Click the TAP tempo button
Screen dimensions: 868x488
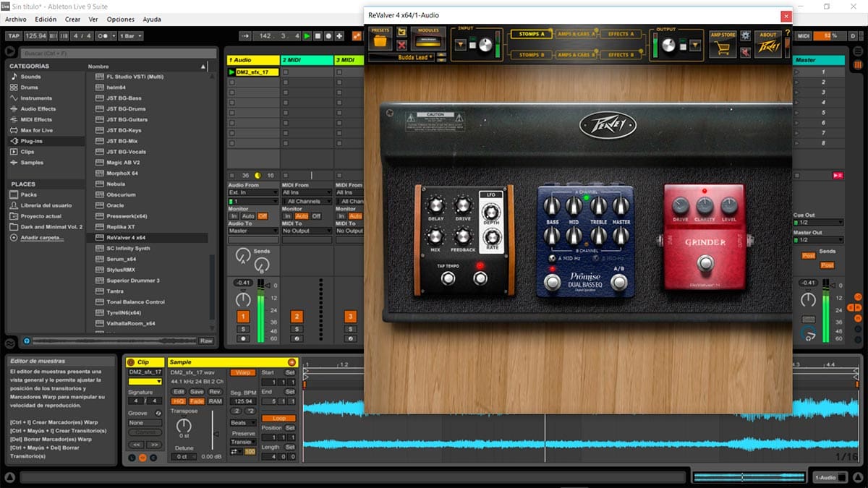tap(13, 35)
